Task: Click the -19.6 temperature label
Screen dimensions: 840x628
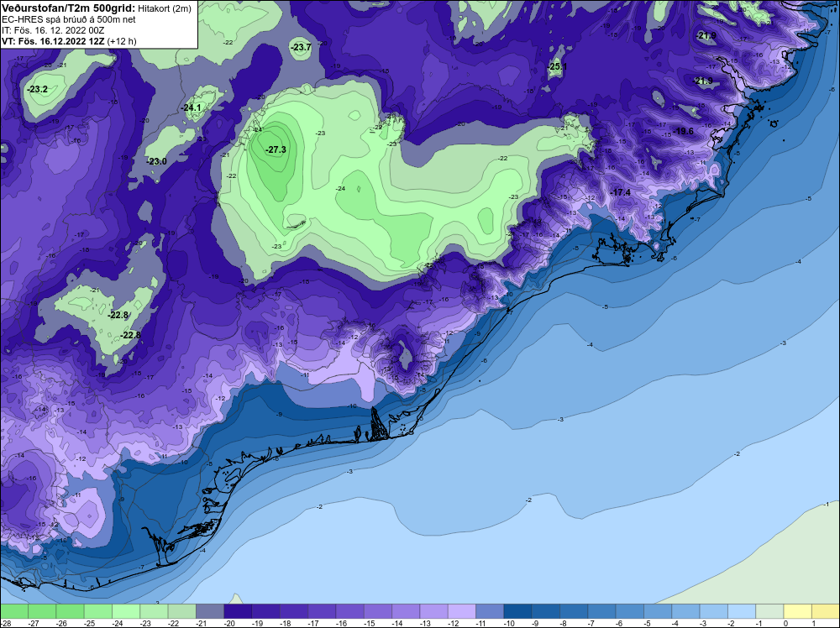Action: point(683,131)
